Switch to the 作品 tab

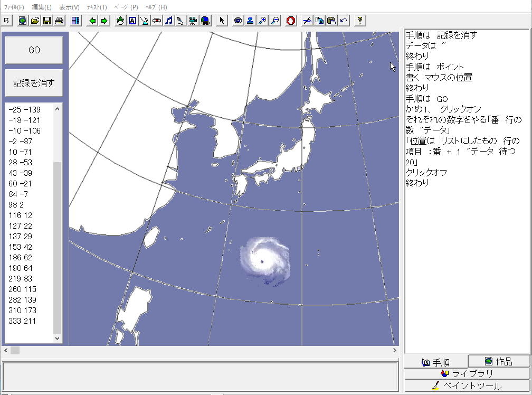(499, 361)
